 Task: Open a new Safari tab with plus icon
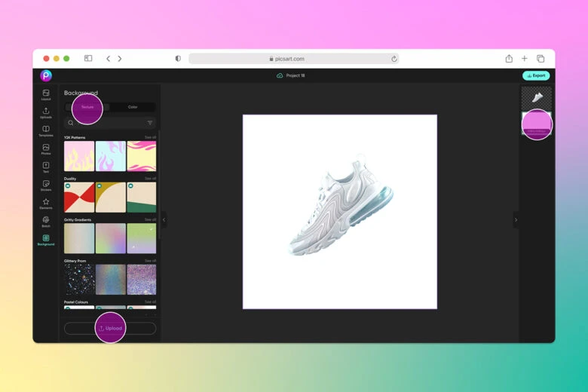click(x=524, y=59)
